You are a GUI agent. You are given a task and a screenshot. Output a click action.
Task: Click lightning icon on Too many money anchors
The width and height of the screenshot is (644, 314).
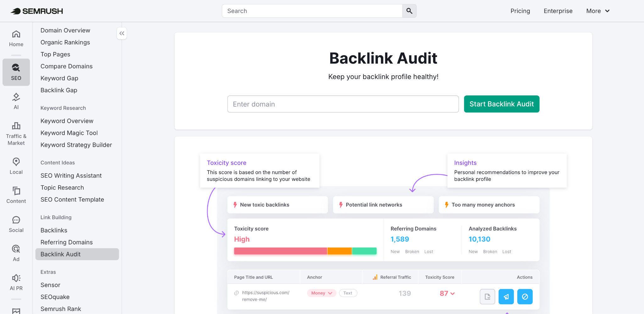pyautogui.click(x=447, y=205)
